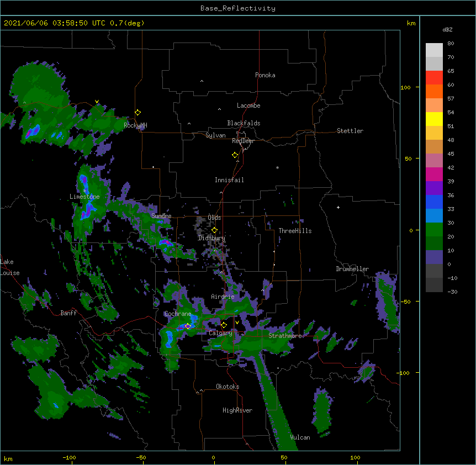Click the Cochrane label

(x=178, y=314)
